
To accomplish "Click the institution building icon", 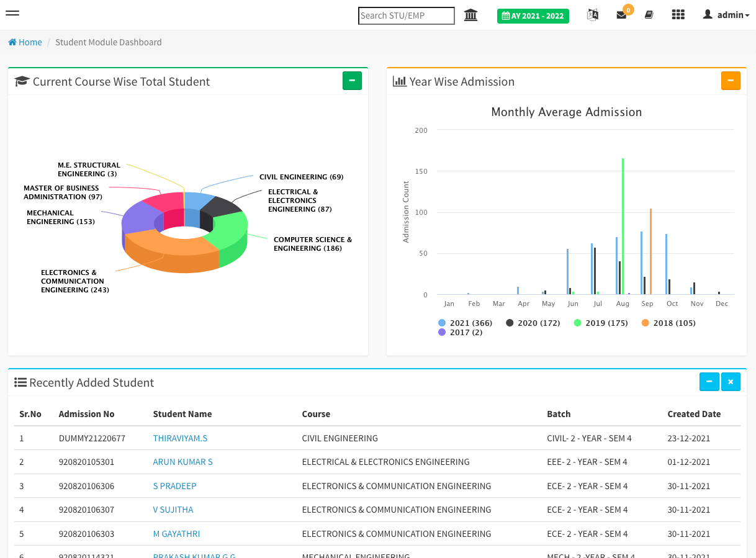I will [x=470, y=15].
